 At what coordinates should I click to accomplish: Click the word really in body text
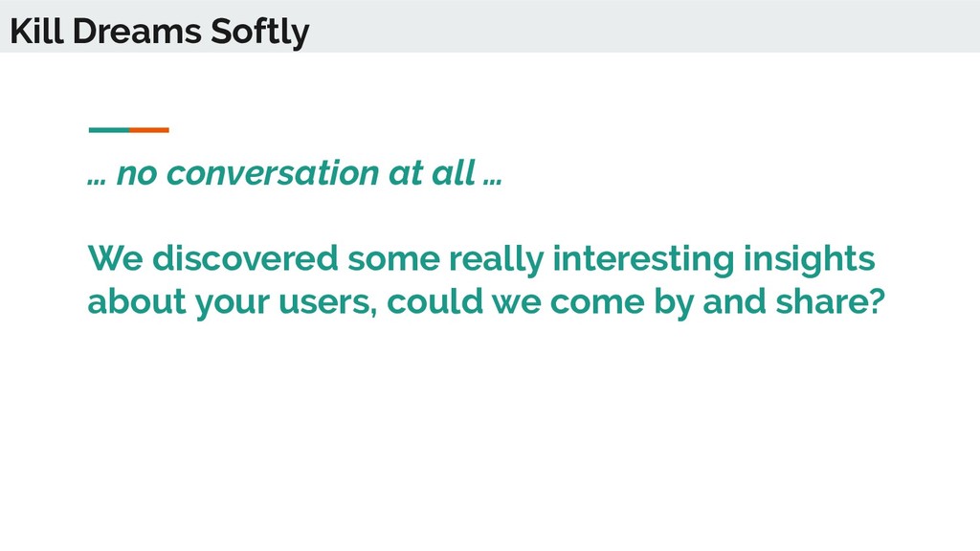click(497, 260)
